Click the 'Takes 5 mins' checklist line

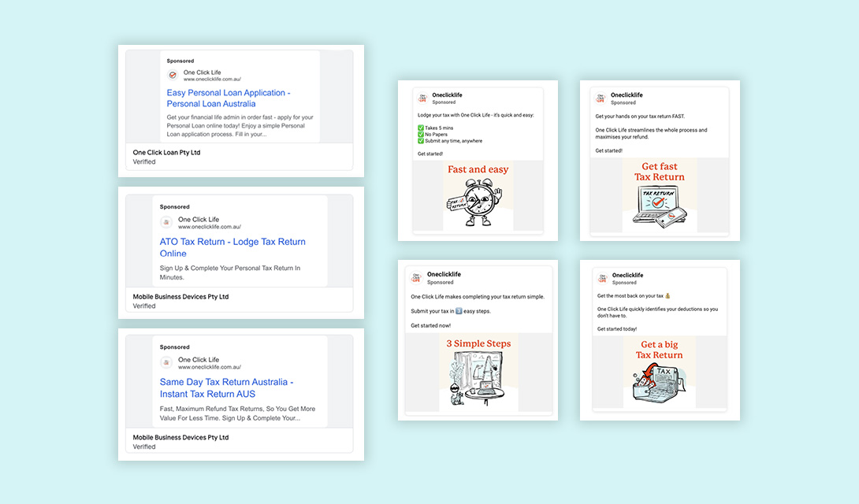pos(436,128)
